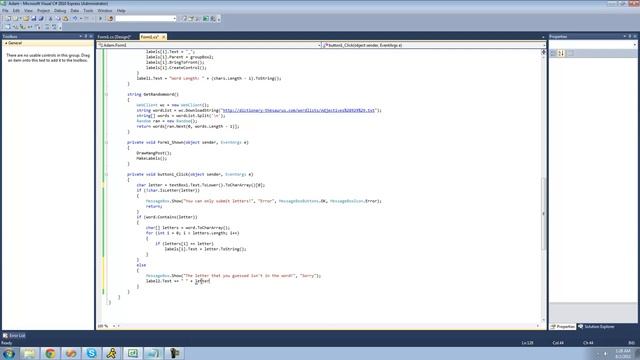Image resolution: width=640 pixels, height=360 pixels.
Task: Open Skype from the taskbar
Action: point(91,353)
